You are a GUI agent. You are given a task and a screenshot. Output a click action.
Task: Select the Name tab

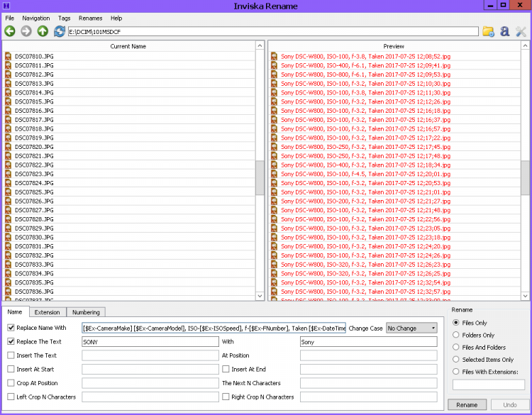[15, 312]
